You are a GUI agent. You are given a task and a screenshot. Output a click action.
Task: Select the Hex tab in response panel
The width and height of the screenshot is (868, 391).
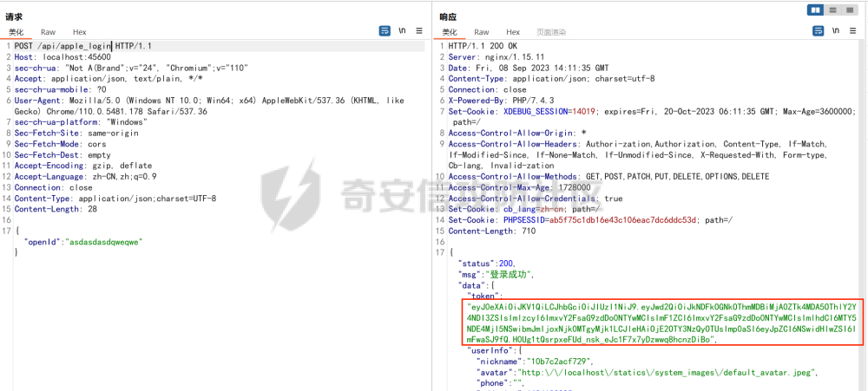pos(513,32)
